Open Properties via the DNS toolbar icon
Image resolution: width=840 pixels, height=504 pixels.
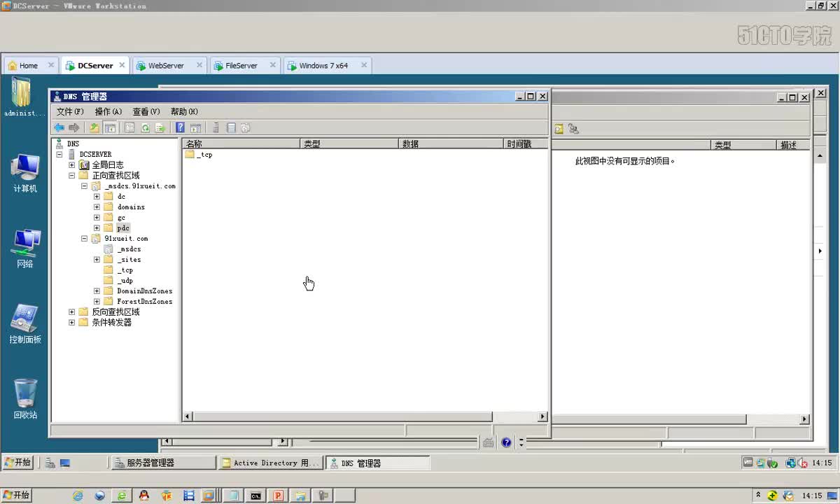pyautogui.click(x=129, y=128)
